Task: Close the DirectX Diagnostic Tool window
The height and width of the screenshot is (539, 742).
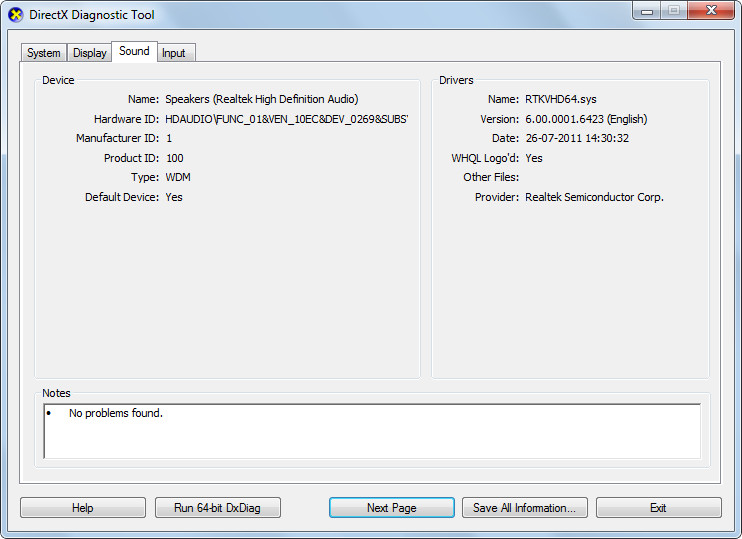Action: [711, 10]
